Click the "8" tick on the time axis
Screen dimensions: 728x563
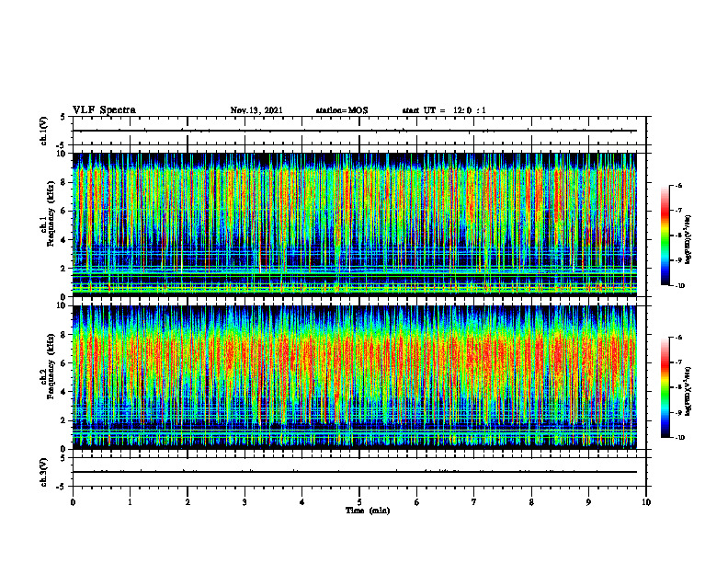tap(531, 502)
